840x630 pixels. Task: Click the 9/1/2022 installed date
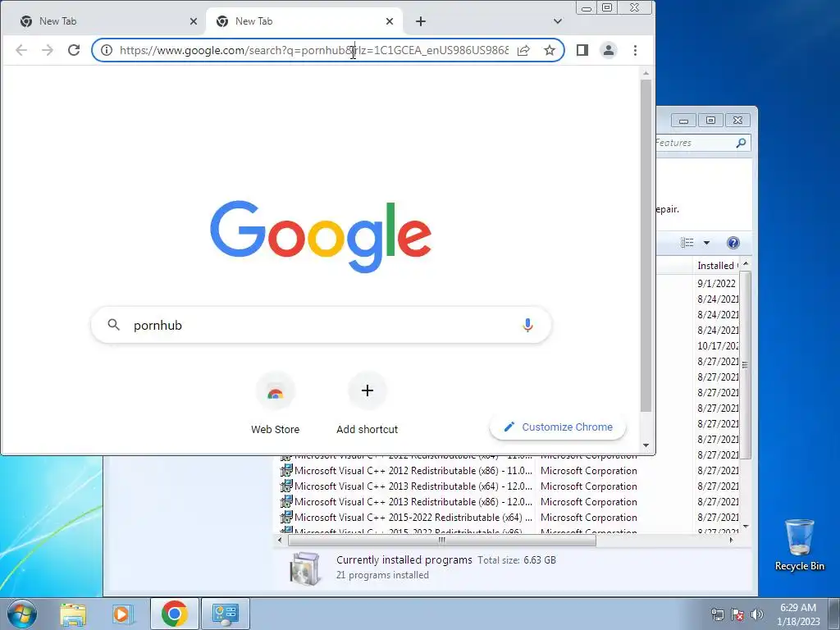click(716, 283)
